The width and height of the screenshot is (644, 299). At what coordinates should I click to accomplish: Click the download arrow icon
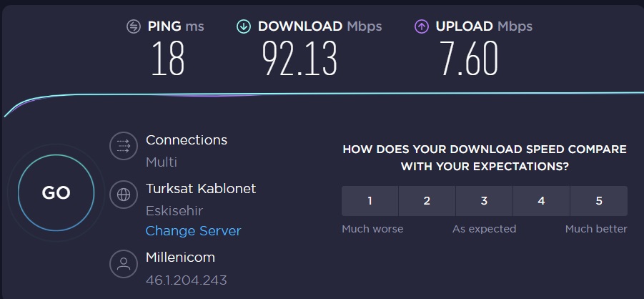point(244,26)
